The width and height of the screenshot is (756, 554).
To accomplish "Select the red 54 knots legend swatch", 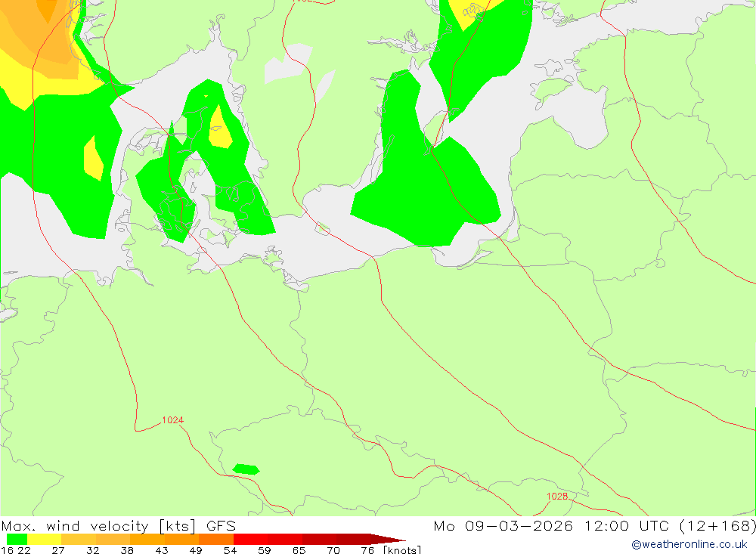I will (x=250, y=539).
